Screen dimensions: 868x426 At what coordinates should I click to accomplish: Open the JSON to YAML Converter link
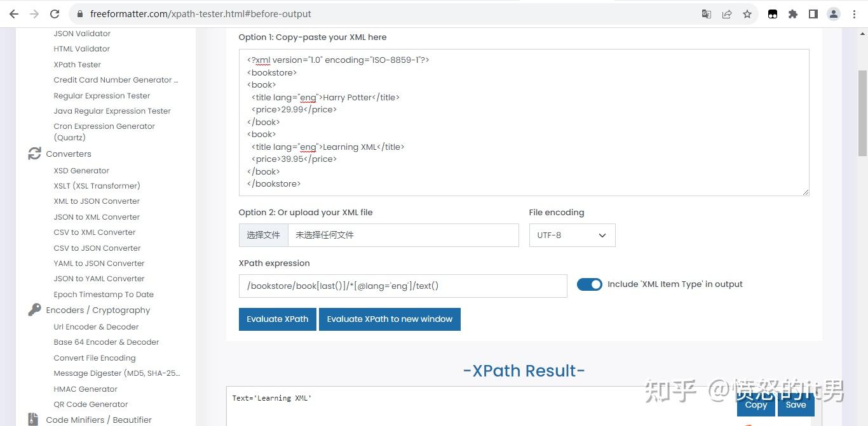coord(98,278)
